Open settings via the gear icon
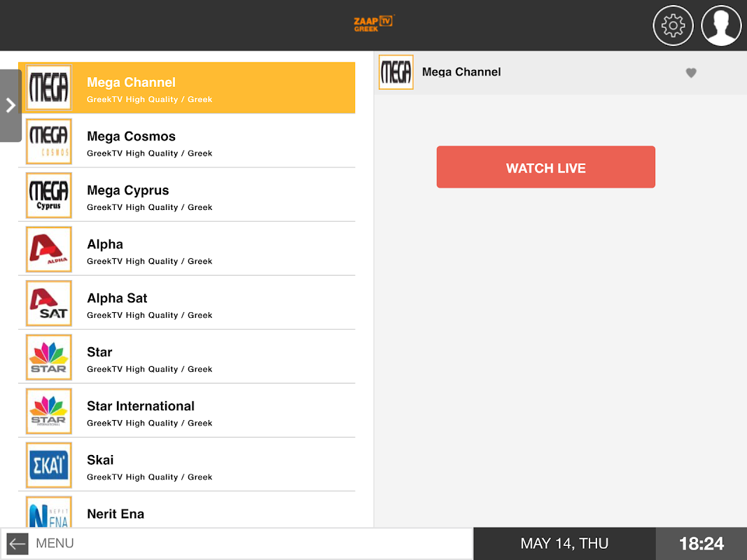Viewport: 747px width, 560px height. point(673,25)
